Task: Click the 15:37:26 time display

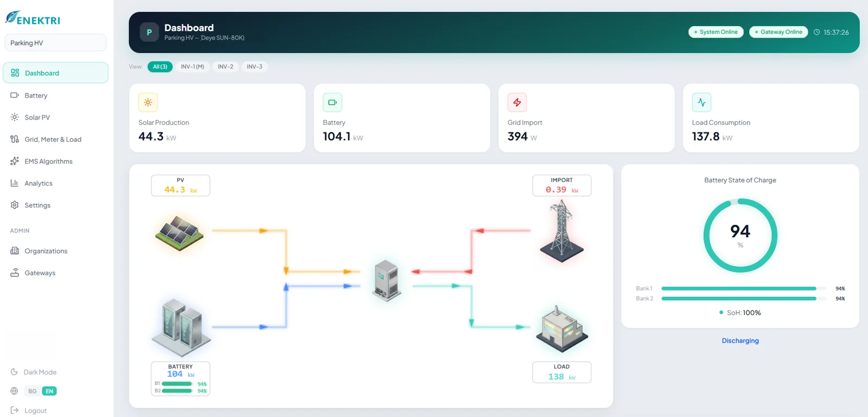Action: point(836,33)
